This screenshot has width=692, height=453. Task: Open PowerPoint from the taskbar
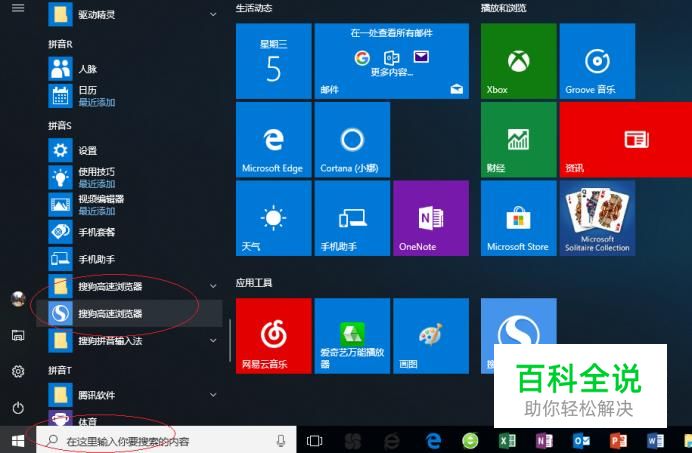pyautogui.click(x=618, y=440)
